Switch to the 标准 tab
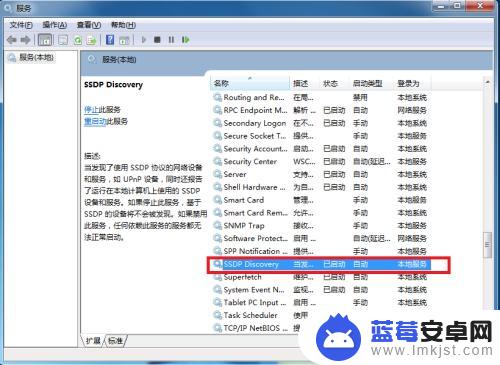Screen dimensions: 500x365 (x=115, y=341)
